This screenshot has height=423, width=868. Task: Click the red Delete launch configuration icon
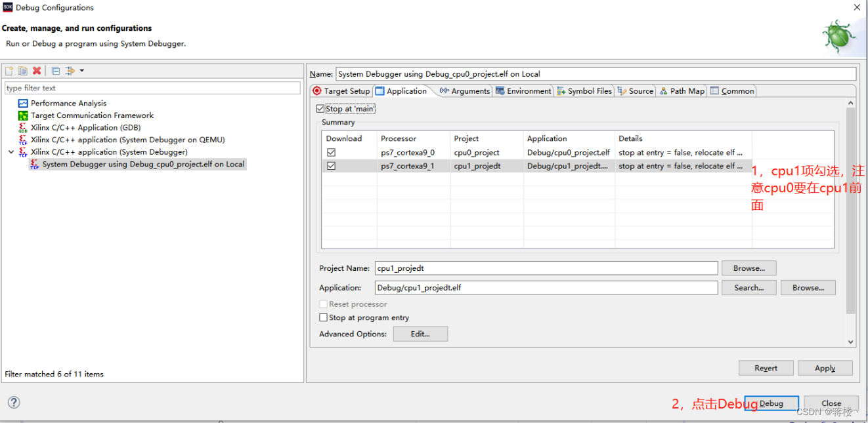[37, 71]
